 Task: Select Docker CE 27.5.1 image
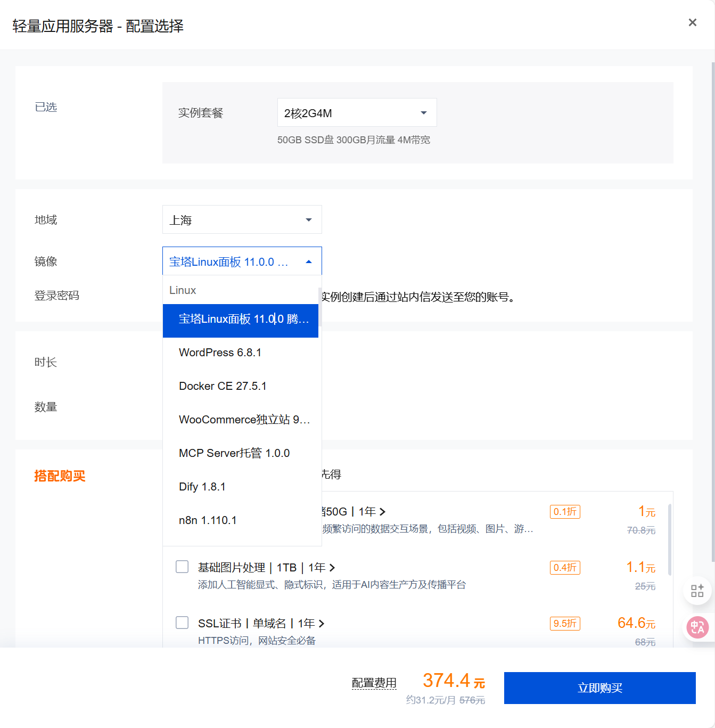[223, 386]
